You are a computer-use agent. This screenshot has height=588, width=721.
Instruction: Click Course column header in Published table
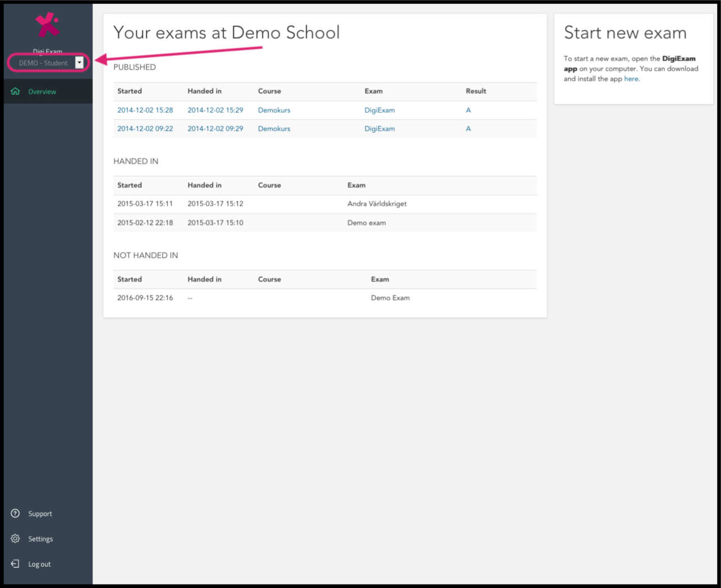[269, 91]
